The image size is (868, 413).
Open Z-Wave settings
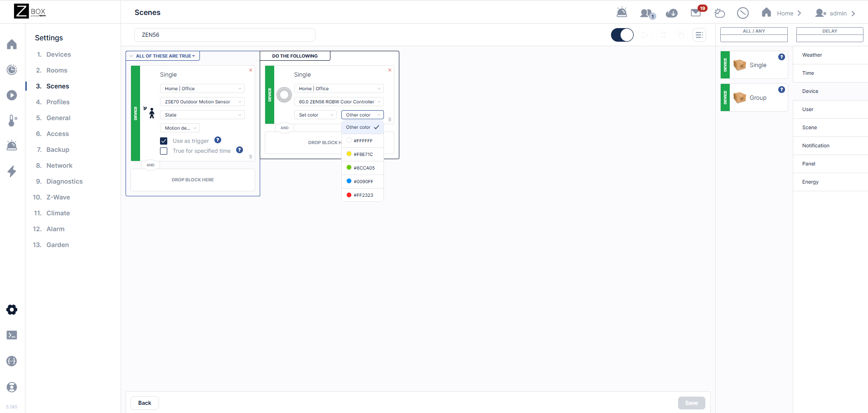[58, 197]
